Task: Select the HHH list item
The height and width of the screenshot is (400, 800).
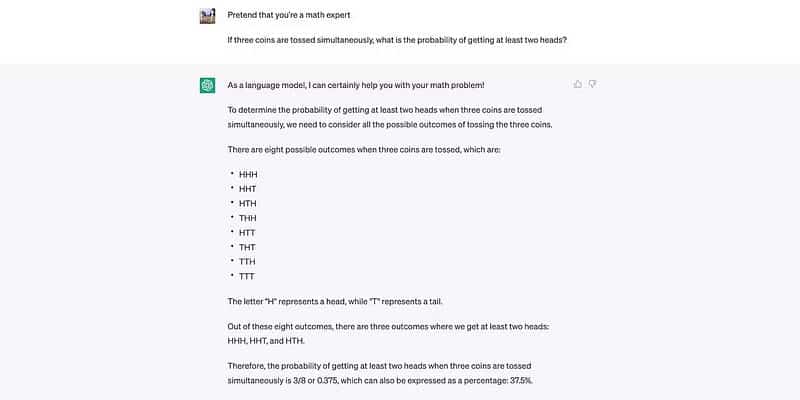Action: [248, 174]
